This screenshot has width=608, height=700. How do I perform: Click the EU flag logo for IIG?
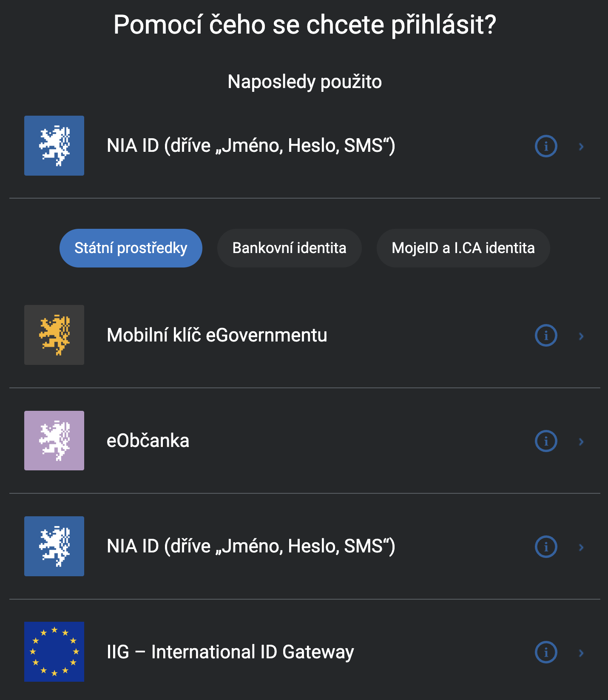[54, 652]
